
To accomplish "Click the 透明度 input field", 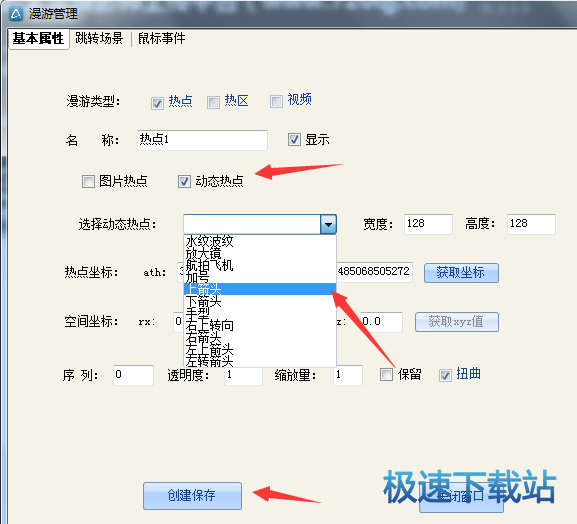I will click(x=243, y=375).
